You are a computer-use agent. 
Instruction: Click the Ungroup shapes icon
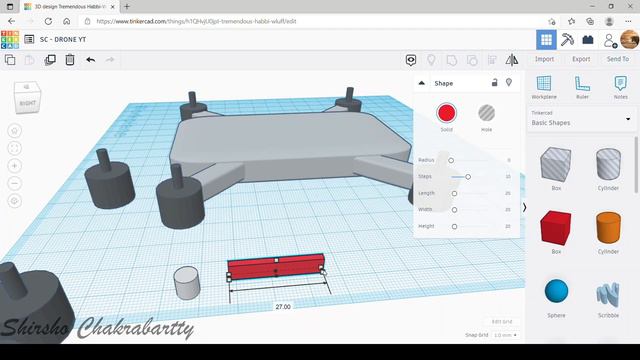[x=472, y=60]
